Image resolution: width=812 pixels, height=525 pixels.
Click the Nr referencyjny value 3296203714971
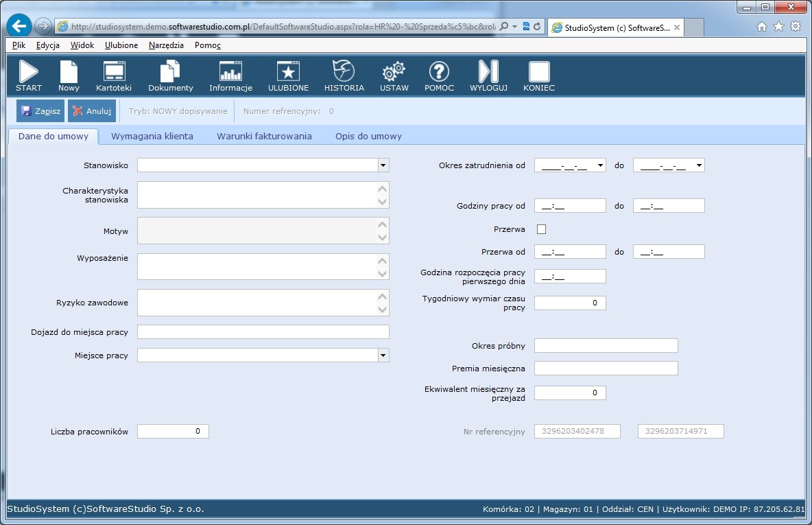tap(680, 431)
